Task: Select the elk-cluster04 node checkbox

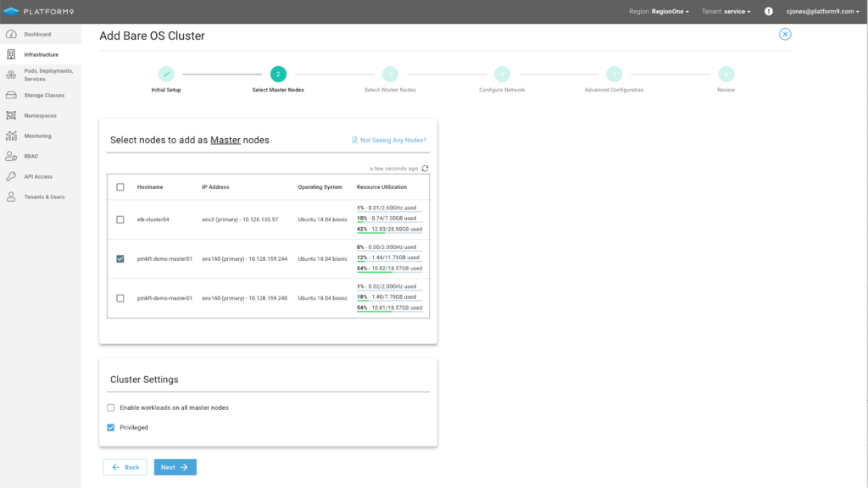Action: coord(120,219)
